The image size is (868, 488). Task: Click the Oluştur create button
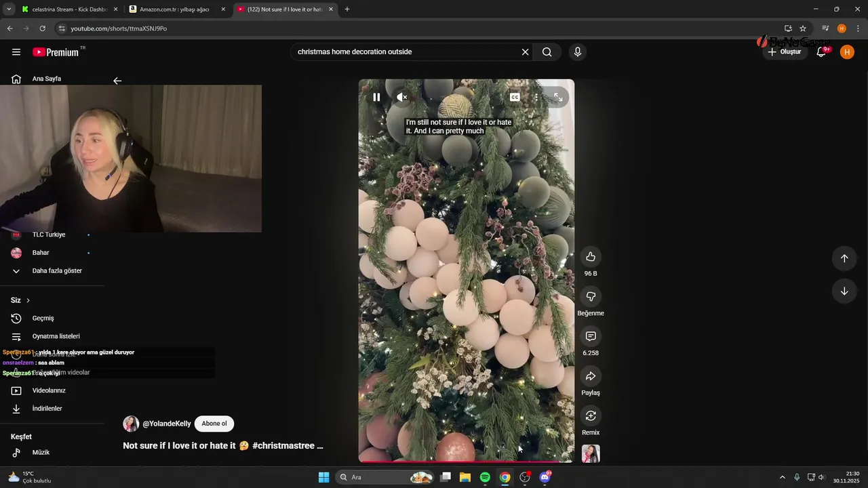point(785,52)
